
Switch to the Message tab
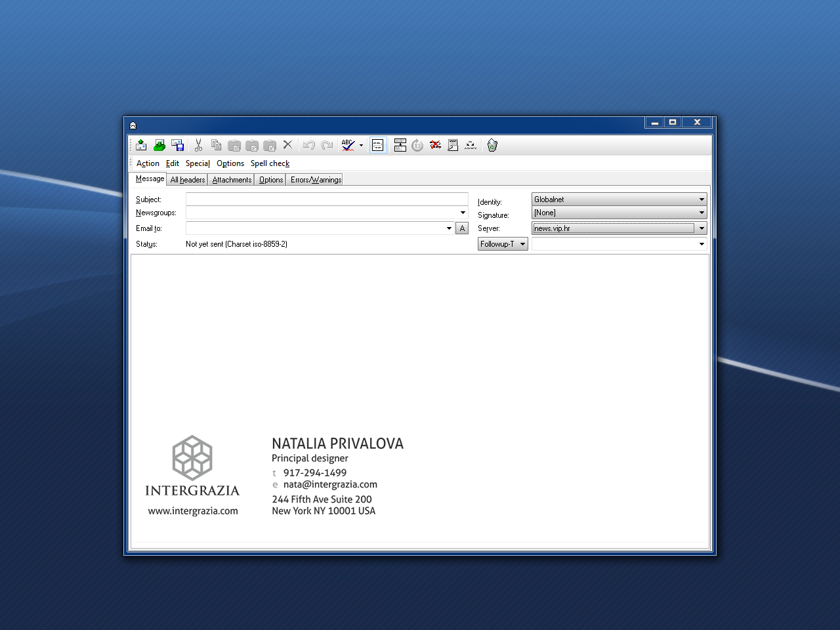point(150,178)
